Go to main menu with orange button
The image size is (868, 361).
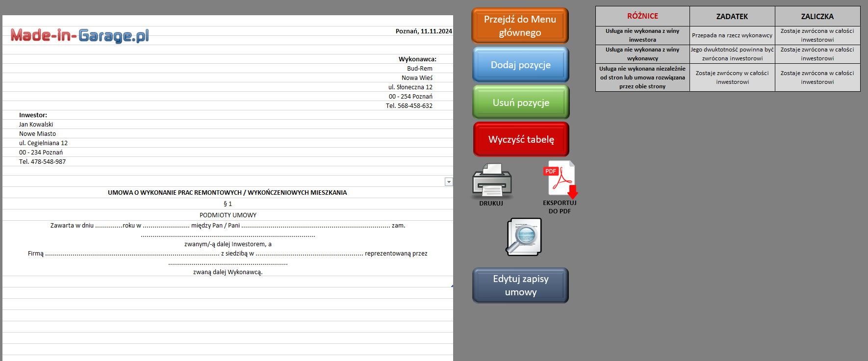pos(520,26)
